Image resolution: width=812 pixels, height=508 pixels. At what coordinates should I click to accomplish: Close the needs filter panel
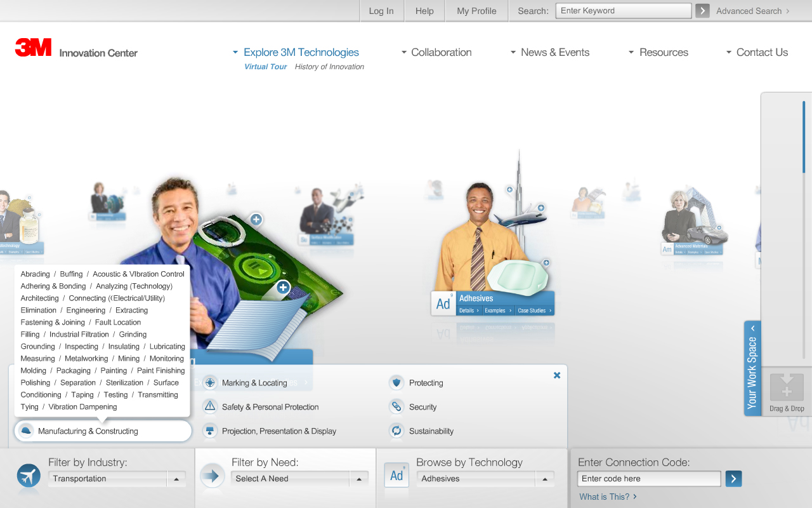pyautogui.click(x=557, y=375)
